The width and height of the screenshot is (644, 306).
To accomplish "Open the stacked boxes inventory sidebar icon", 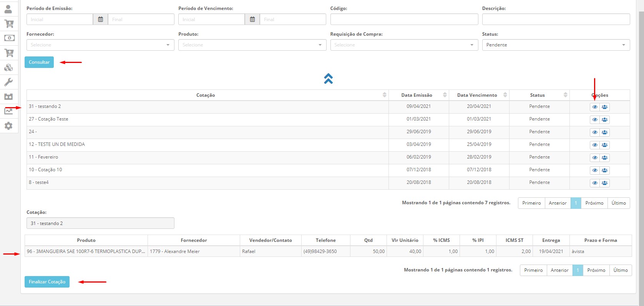I will (8, 68).
